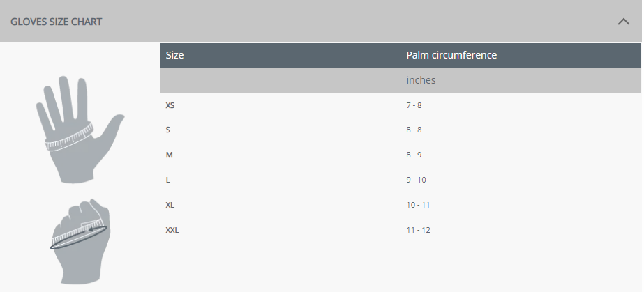Click the 8 - 8 palm measurement
The image size is (644, 292).
click(x=414, y=130)
